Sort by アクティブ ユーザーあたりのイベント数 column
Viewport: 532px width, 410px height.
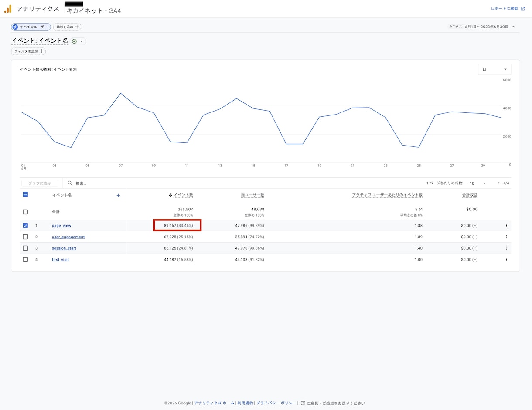tap(387, 195)
